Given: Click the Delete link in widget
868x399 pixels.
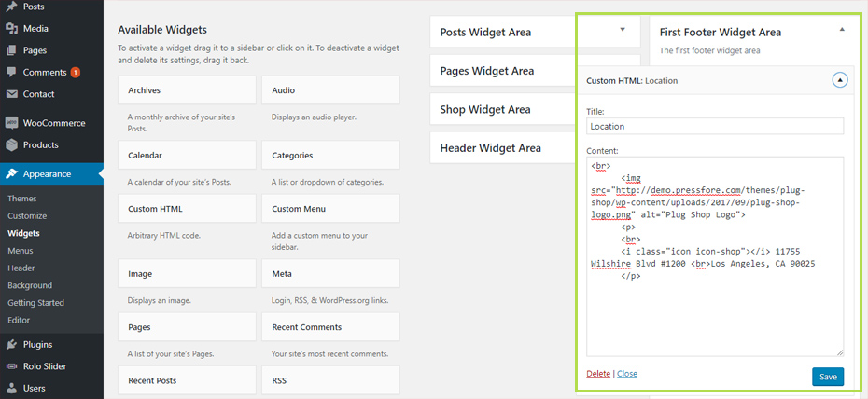Looking at the screenshot, I should [598, 374].
